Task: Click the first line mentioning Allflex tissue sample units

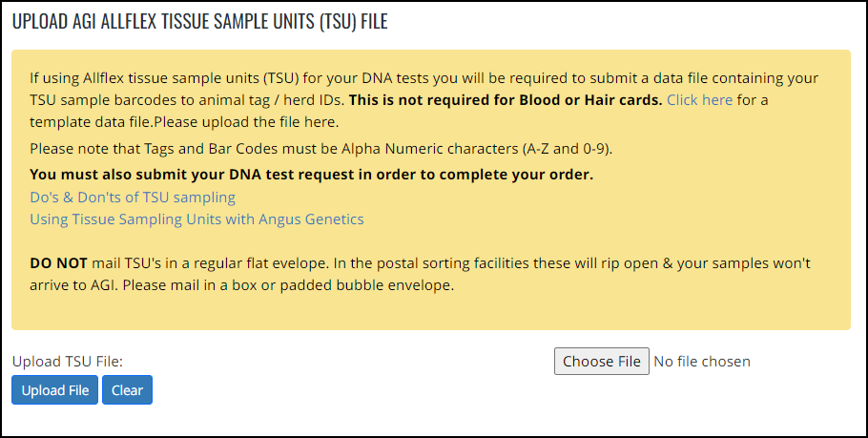Action: (424, 78)
